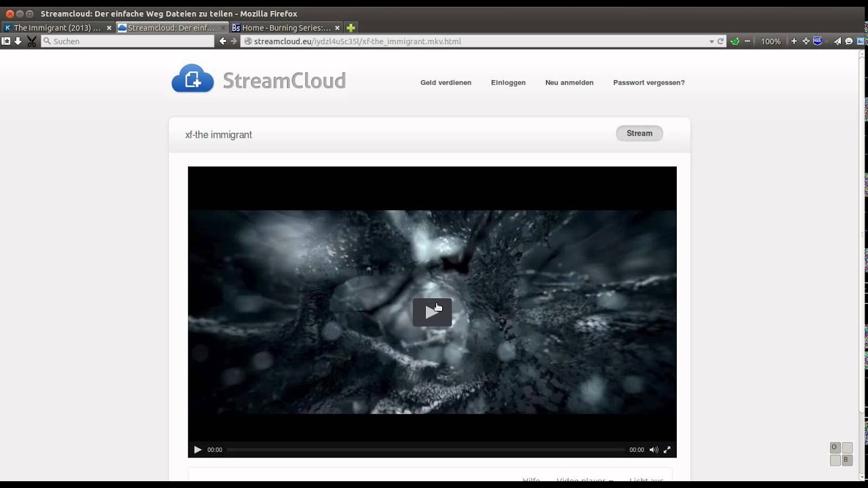Click the four-arrow full-view icon

[806, 41]
